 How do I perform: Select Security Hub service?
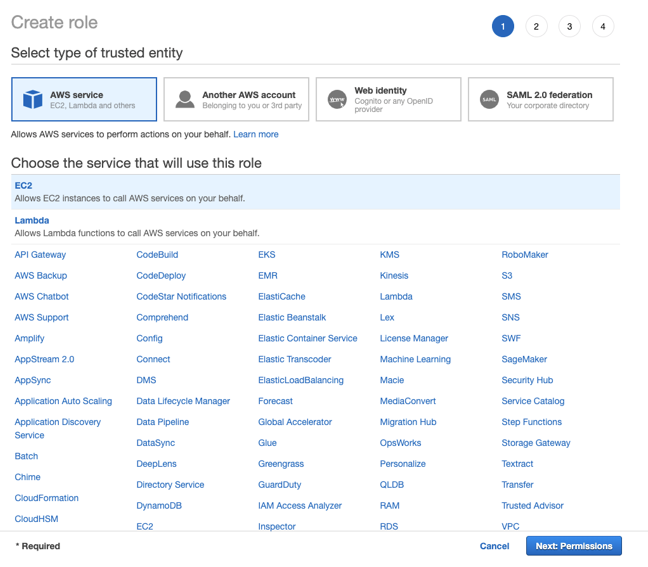527,380
